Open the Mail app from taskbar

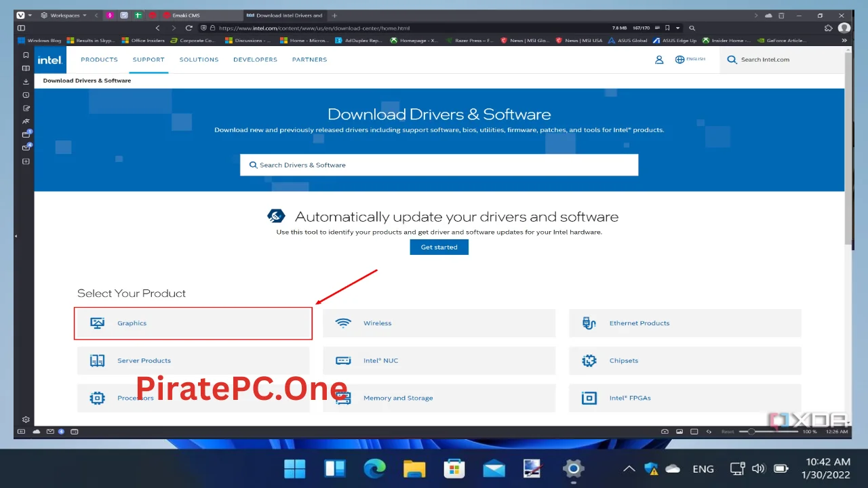point(494,468)
